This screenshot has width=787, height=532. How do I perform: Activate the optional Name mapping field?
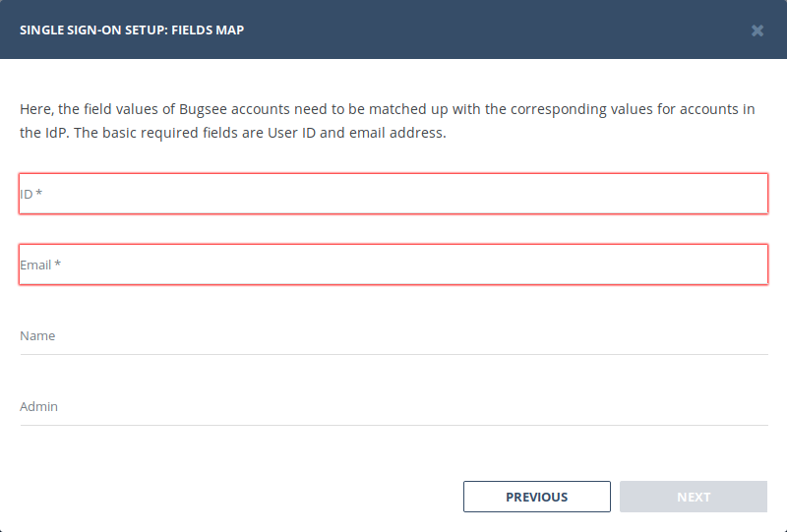(x=393, y=336)
